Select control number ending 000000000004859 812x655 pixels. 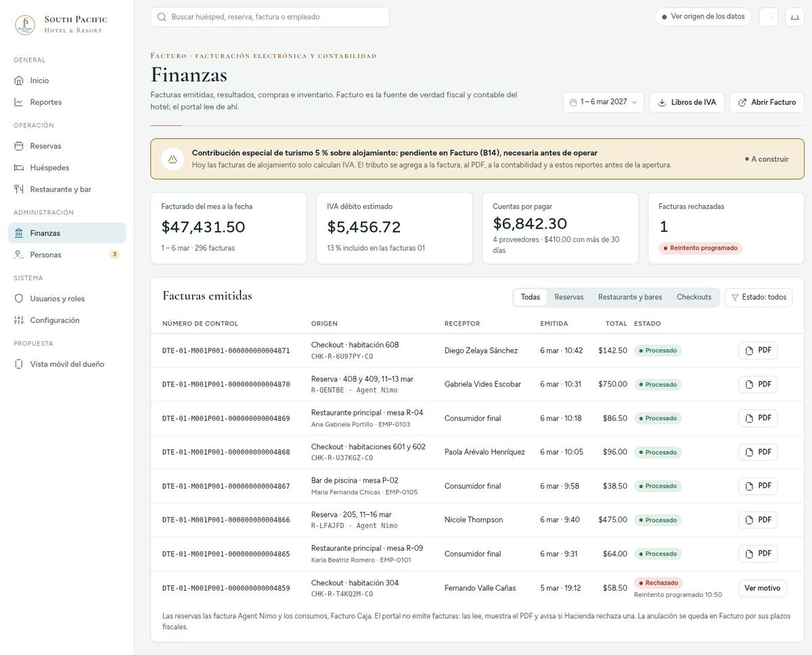pyautogui.click(x=226, y=588)
